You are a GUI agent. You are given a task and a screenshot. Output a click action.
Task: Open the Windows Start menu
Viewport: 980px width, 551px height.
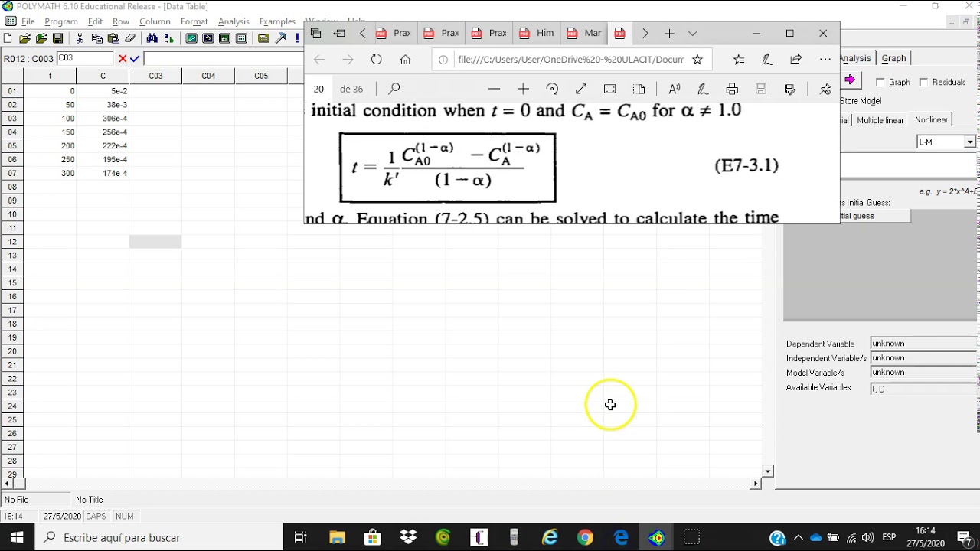tap(17, 537)
